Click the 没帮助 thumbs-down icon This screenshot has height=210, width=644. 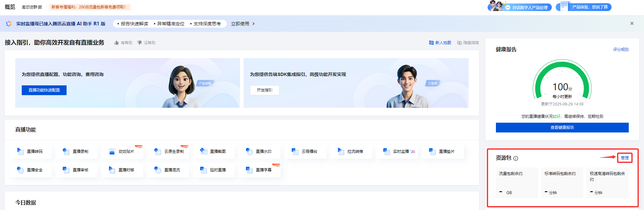[x=140, y=43]
